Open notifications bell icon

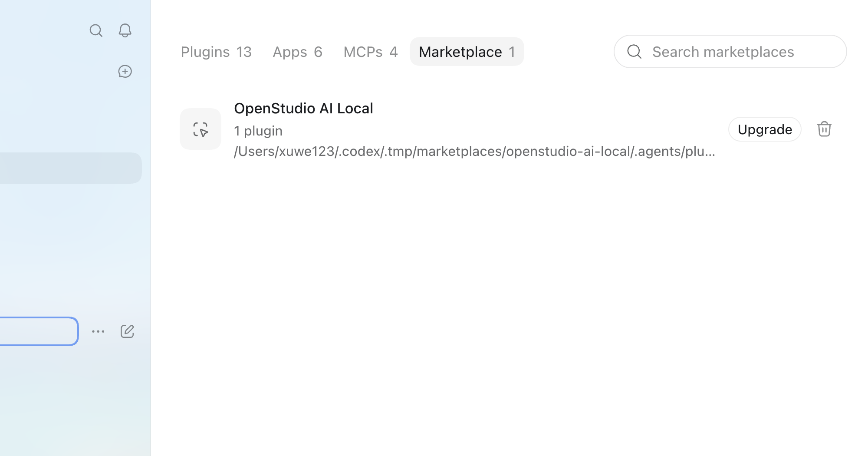point(125,30)
